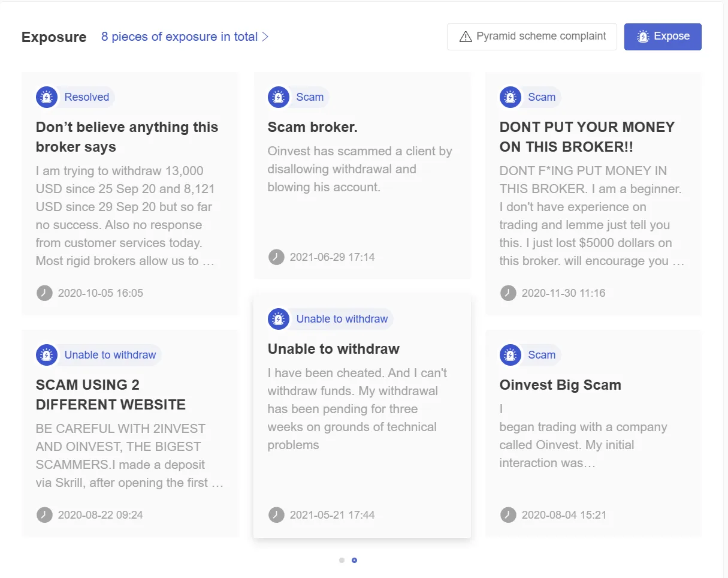Click text 'I have been cheated. And I can't'
The image size is (728, 578).
click(358, 373)
